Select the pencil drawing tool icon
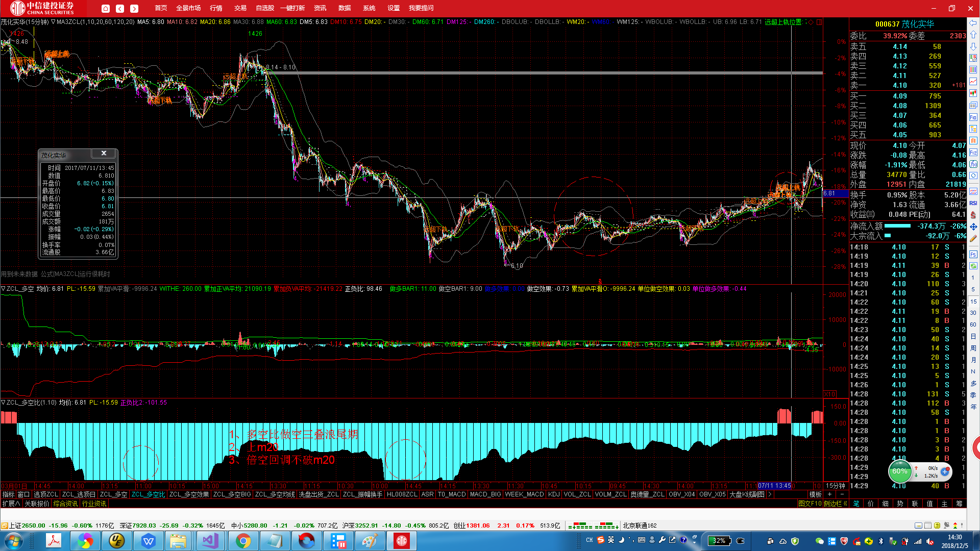This screenshot has height=551, width=980. [973, 238]
